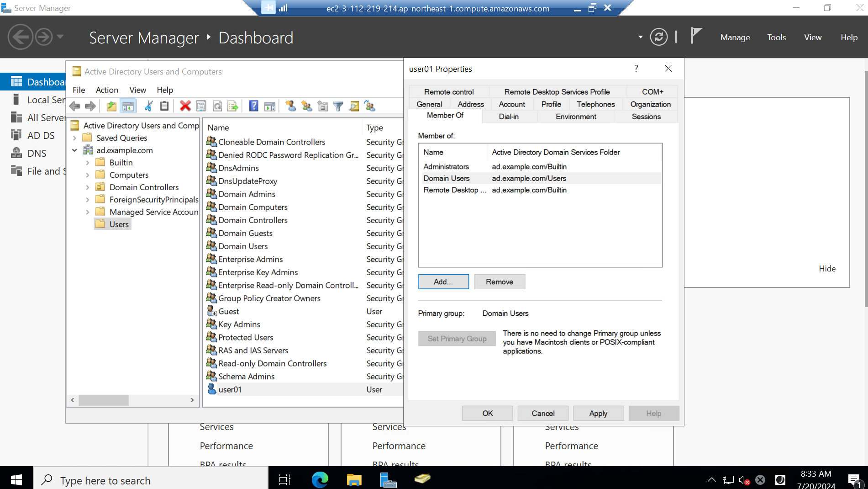Switch to the Remote Desktop Services Profile tab

point(557,92)
